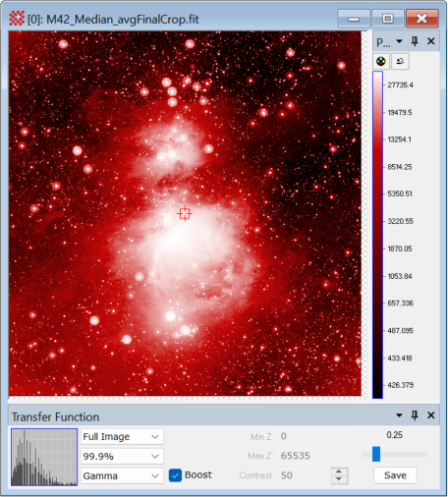Screen dimensions: 448x497
Task: Click the histogram thumbnail
Action: (x=44, y=457)
